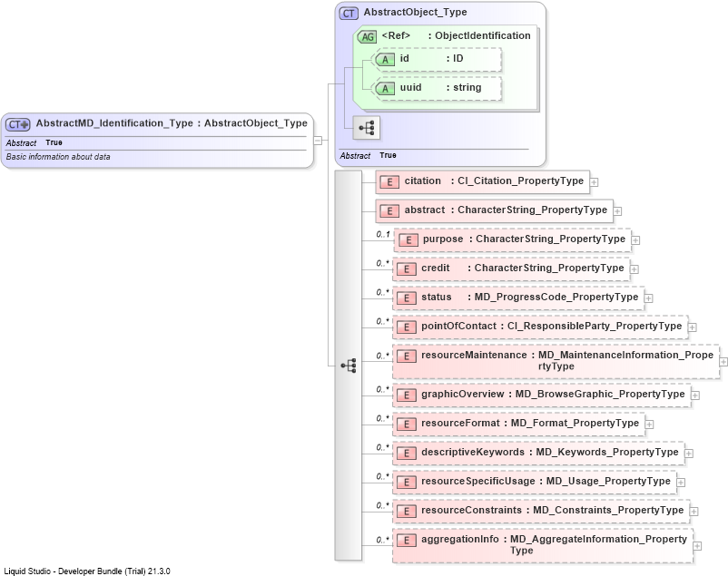The width and height of the screenshot is (728, 576).
Task: Click the E icon of resourceFormat element
Action: [407, 425]
